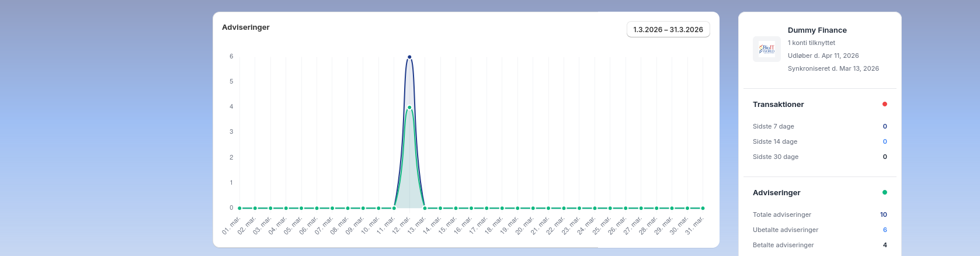Select the 'Sidste 14 dage' row label
The width and height of the screenshot is (980, 256).
775,141
